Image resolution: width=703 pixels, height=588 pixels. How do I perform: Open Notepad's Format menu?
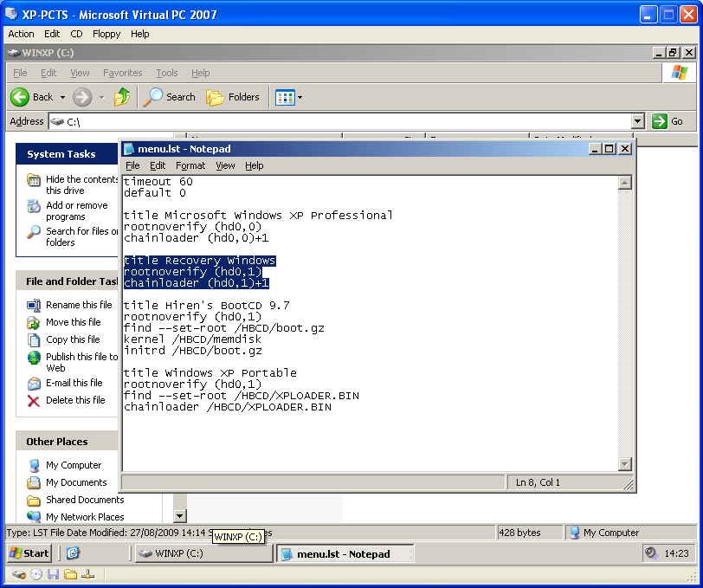(x=190, y=165)
